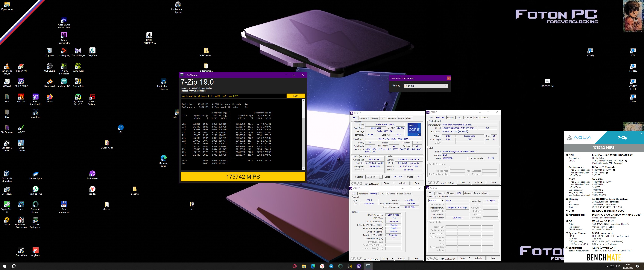Open the AnyDesk desktop icon
This screenshot has height=270, width=644.
(x=36, y=252)
